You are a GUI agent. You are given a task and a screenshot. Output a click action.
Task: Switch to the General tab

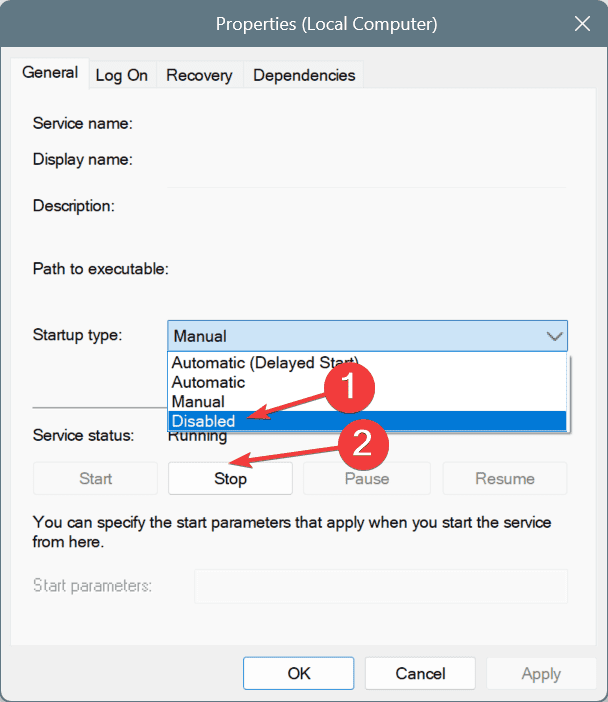pyautogui.click(x=50, y=73)
